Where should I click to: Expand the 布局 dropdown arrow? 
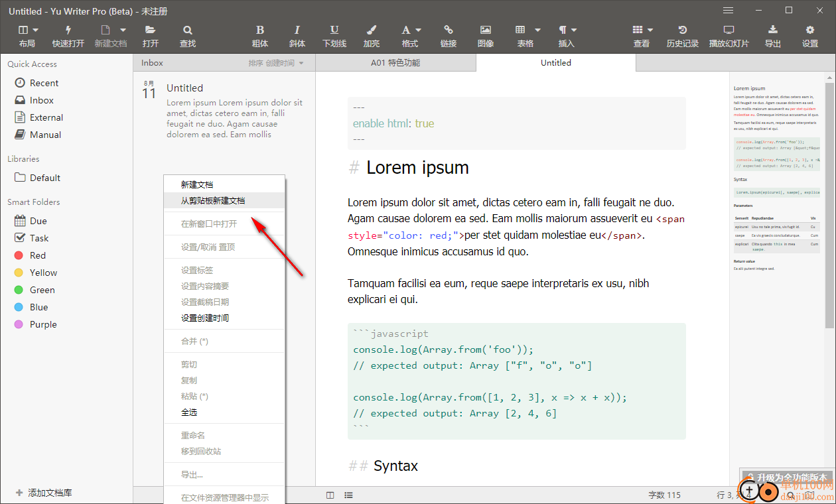[36, 30]
